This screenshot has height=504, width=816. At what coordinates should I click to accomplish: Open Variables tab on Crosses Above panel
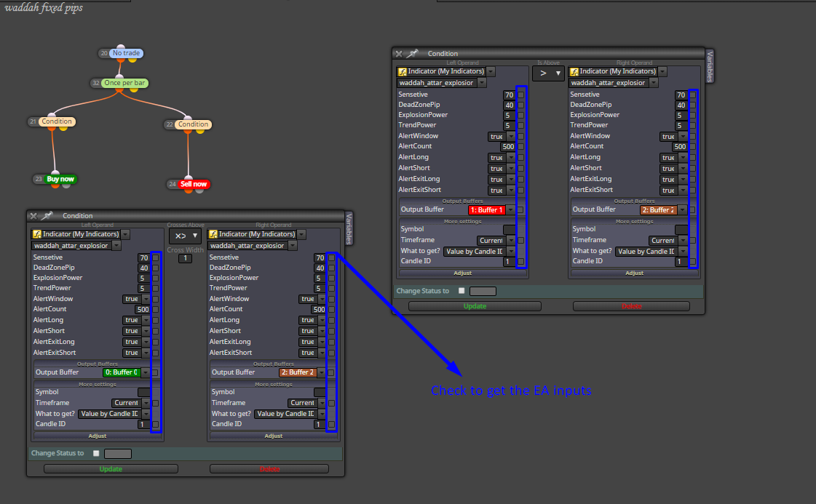(349, 228)
